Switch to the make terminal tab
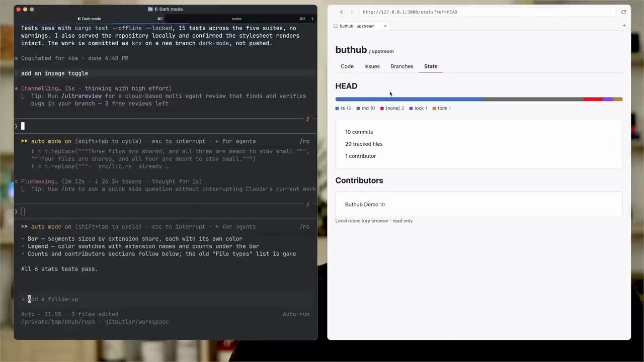Image resolution: width=644 pixels, height=362 pixels. [236, 19]
